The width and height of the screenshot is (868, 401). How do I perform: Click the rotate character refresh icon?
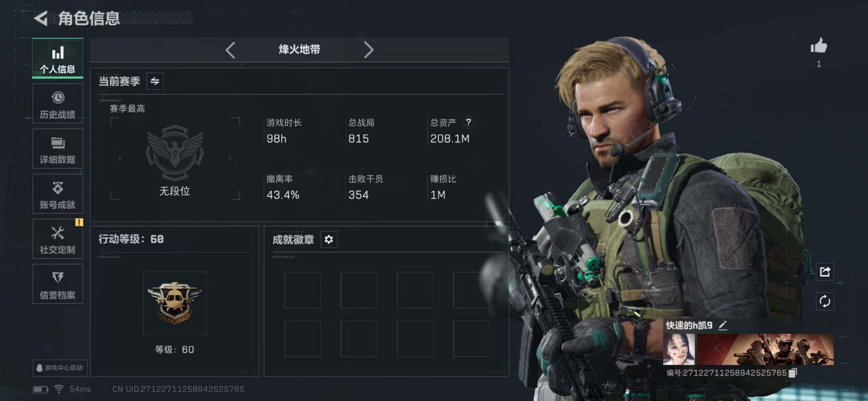824,301
